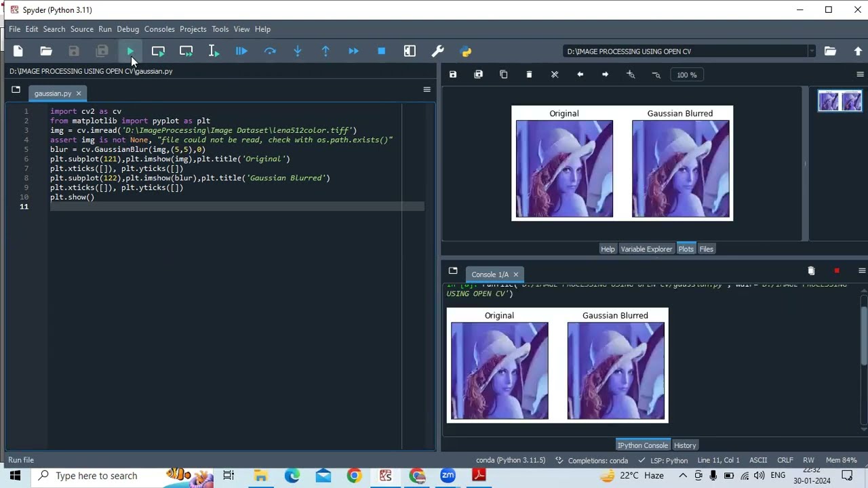Open the Plots pane options menu

coord(860,75)
